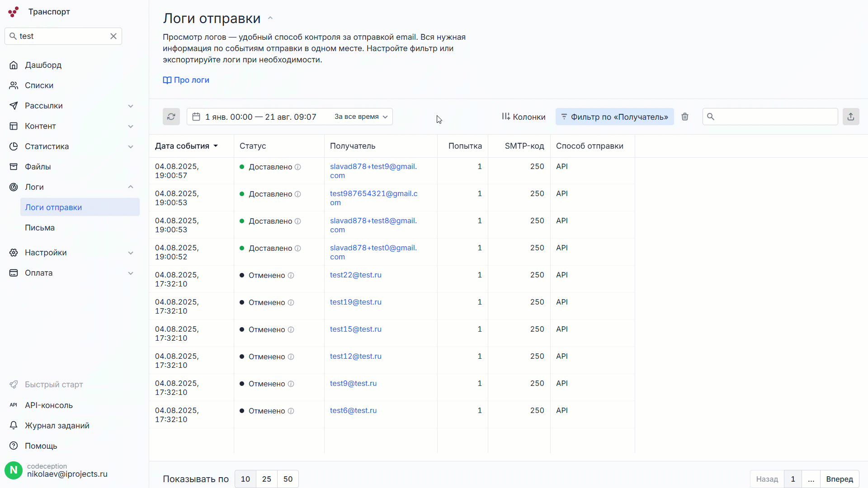868x488 pixels.
Task: Click the refresh logs icon button
Action: pos(171,117)
